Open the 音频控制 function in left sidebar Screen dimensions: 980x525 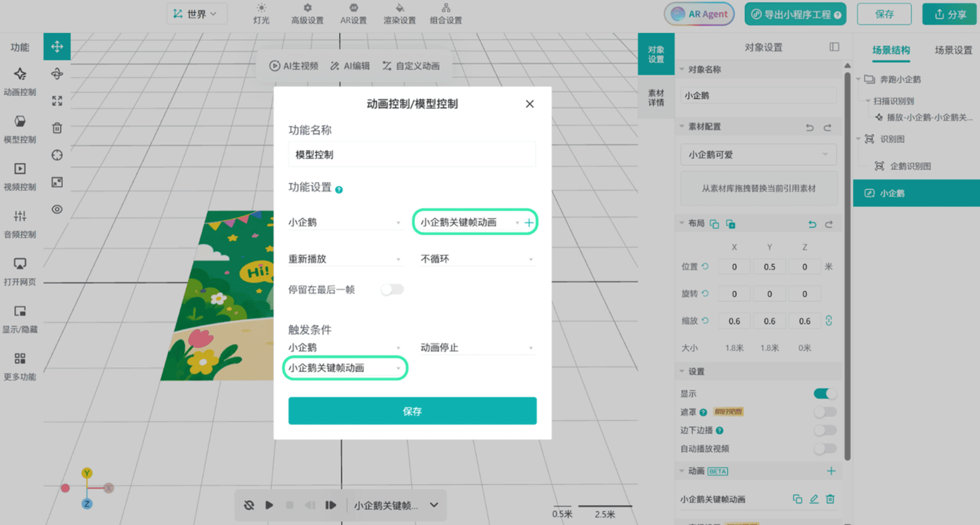20,223
